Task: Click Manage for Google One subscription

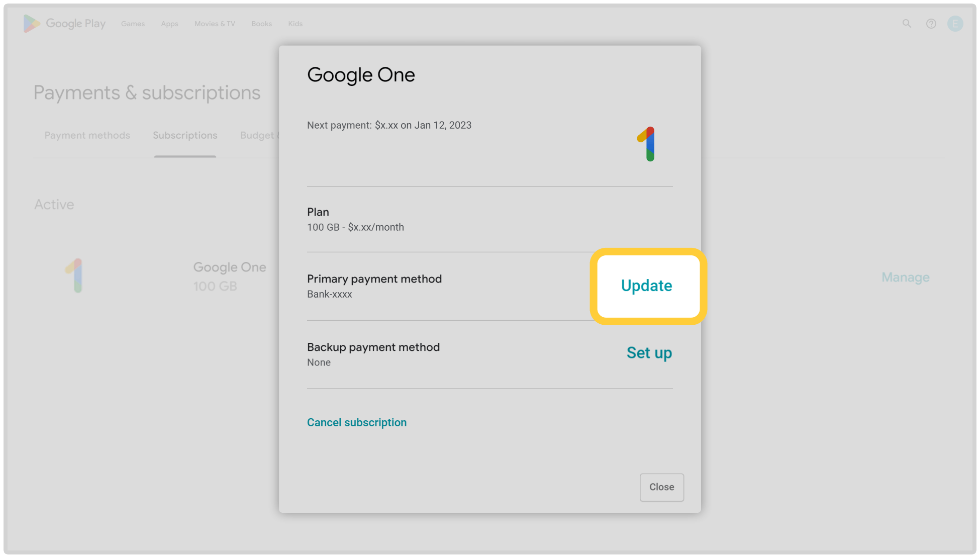Action: point(905,277)
